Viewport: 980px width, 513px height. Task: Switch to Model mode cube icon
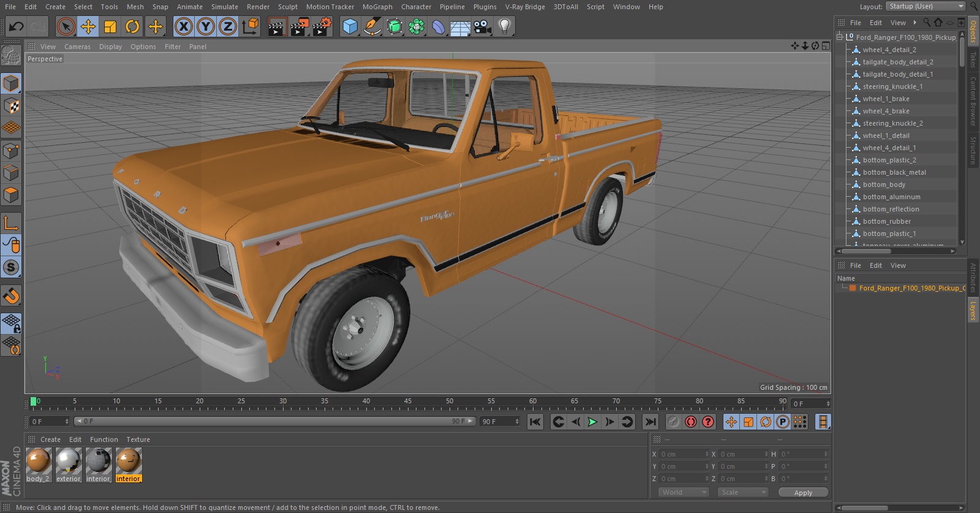point(12,83)
